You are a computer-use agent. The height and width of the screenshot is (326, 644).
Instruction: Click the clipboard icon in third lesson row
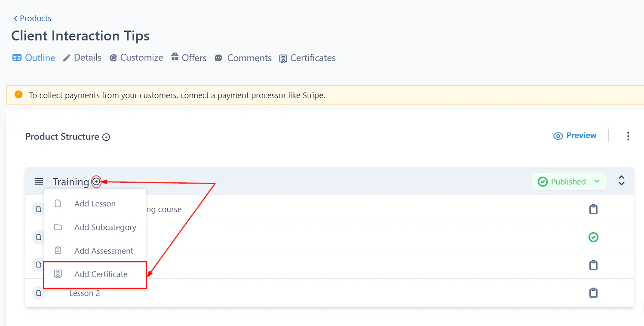593,265
